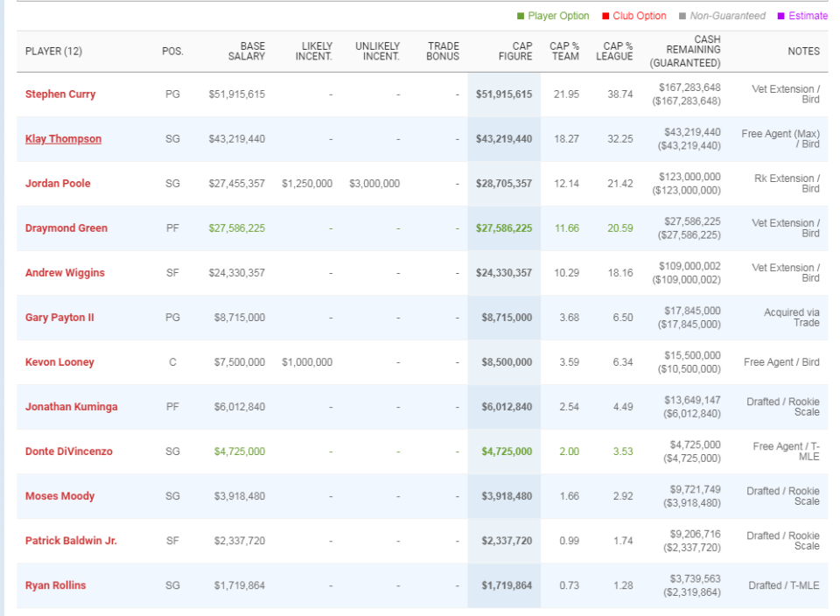Screen dimensions: 840x616
Task: Click Patrick Baldwin Jr. link
Action: (x=71, y=541)
